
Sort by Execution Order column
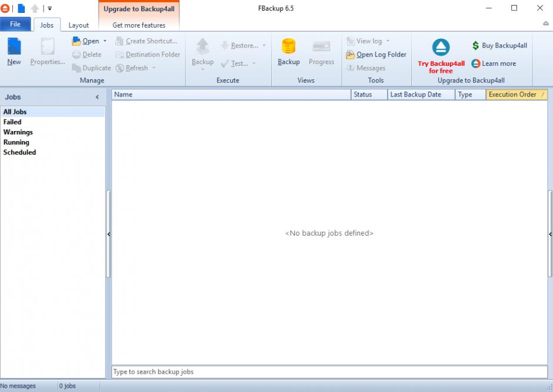click(517, 95)
